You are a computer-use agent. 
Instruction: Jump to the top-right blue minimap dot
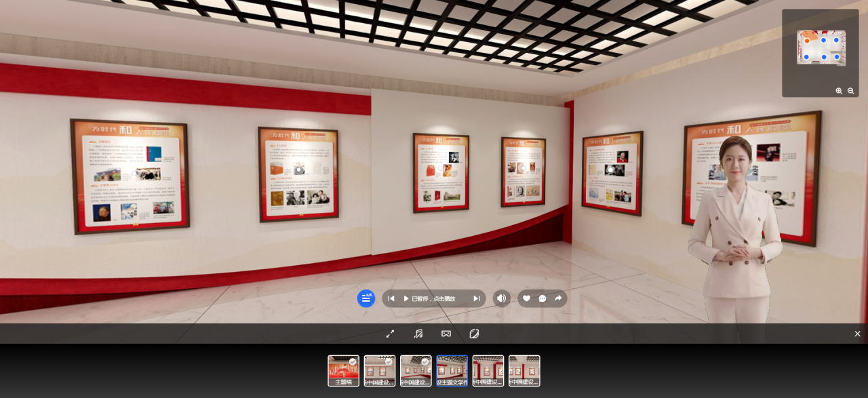[x=836, y=40]
